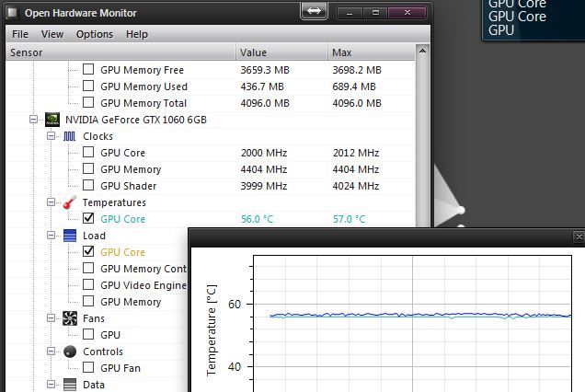The width and height of the screenshot is (585, 392).
Task: Click the Fans fan icon
Action: coord(70,318)
